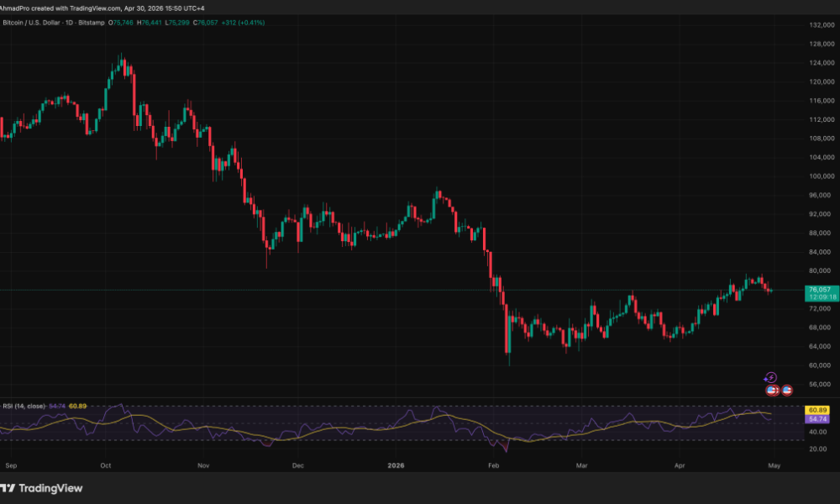Click the Dec label on time axis
Viewport: 840px width, 504px height.
pos(298,465)
